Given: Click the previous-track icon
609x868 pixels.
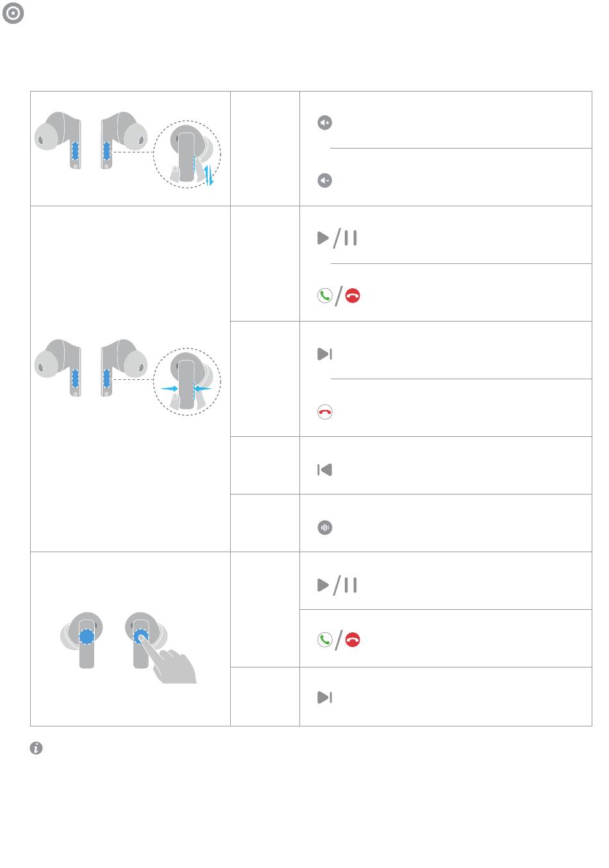Looking at the screenshot, I should click(325, 470).
